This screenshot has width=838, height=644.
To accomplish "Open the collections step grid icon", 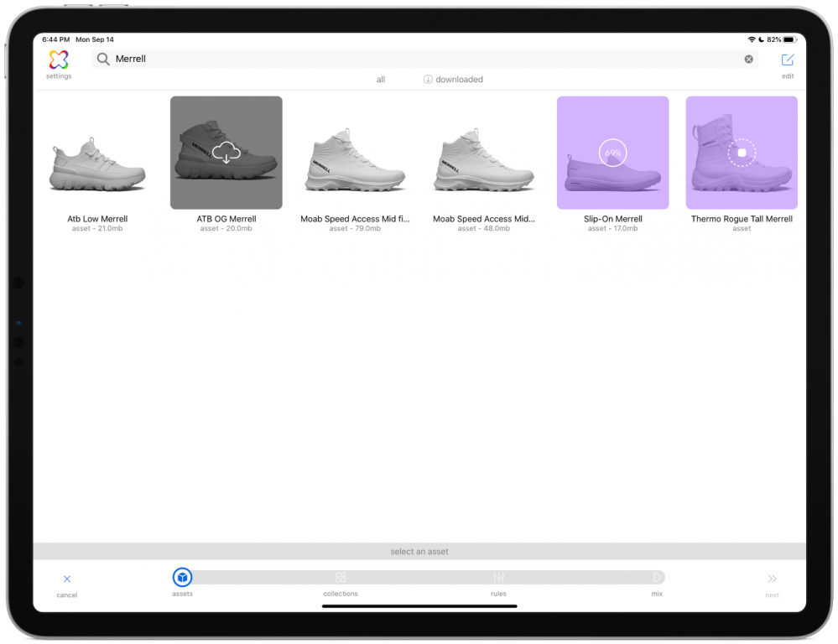I will pos(341,577).
